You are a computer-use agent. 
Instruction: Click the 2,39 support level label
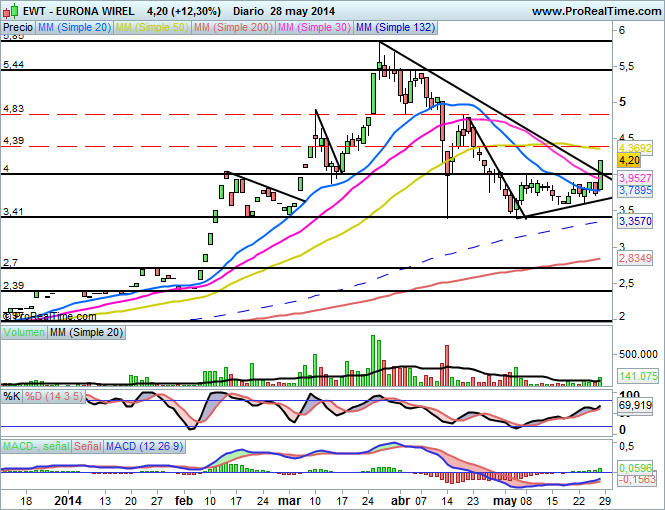[13, 286]
